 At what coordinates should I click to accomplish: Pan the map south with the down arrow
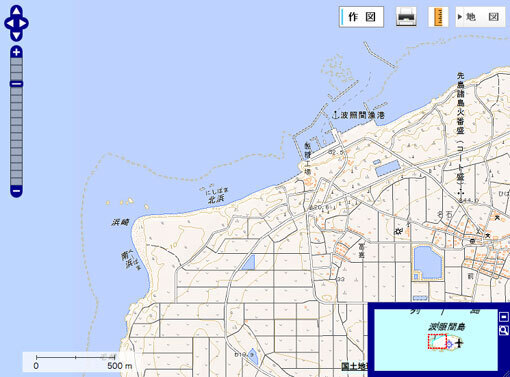coord(16,35)
